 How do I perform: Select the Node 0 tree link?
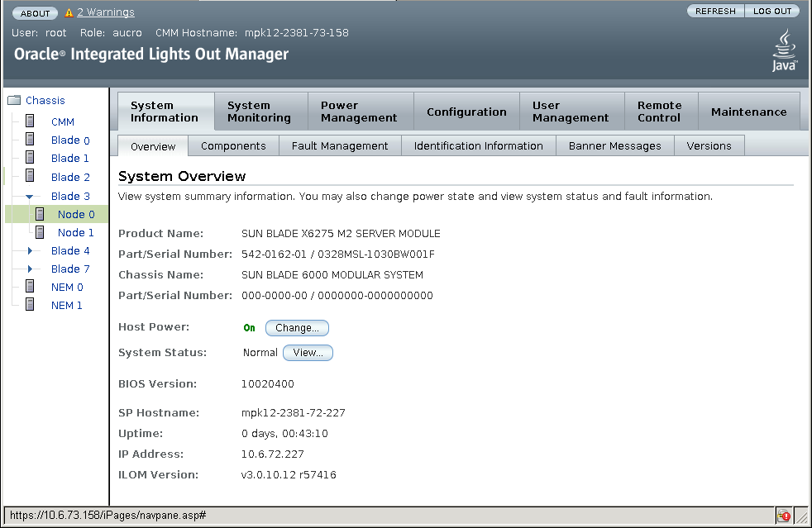(x=76, y=214)
